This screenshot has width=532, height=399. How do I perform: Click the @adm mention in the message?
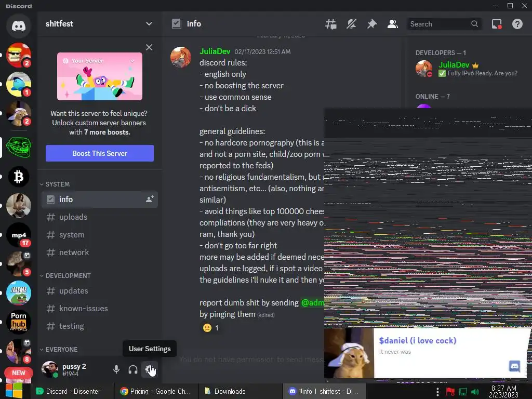click(312, 303)
